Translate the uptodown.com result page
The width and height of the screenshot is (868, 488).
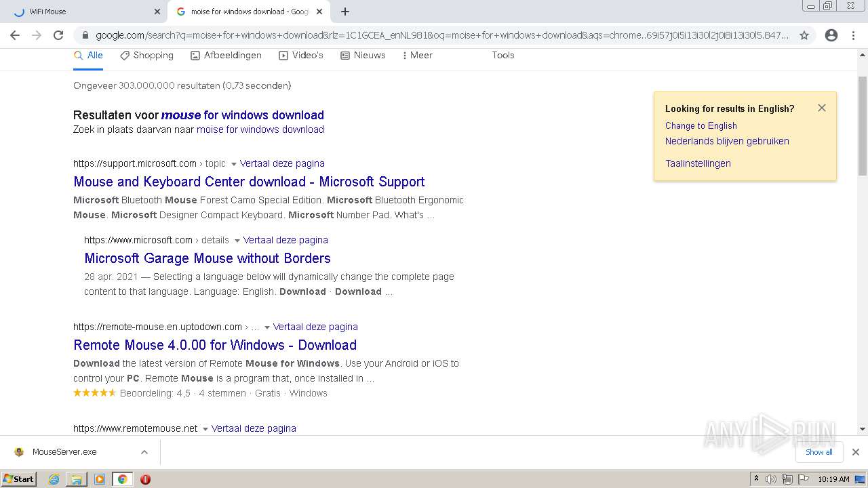click(x=315, y=327)
